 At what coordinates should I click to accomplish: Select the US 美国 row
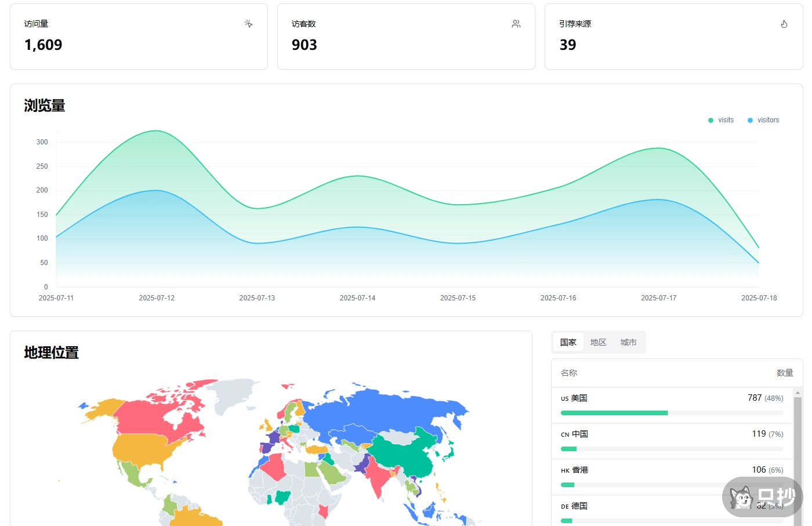[x=672, y=398]
